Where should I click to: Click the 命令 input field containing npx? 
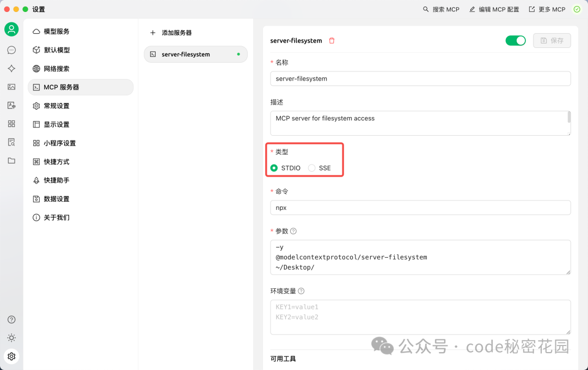420,208
